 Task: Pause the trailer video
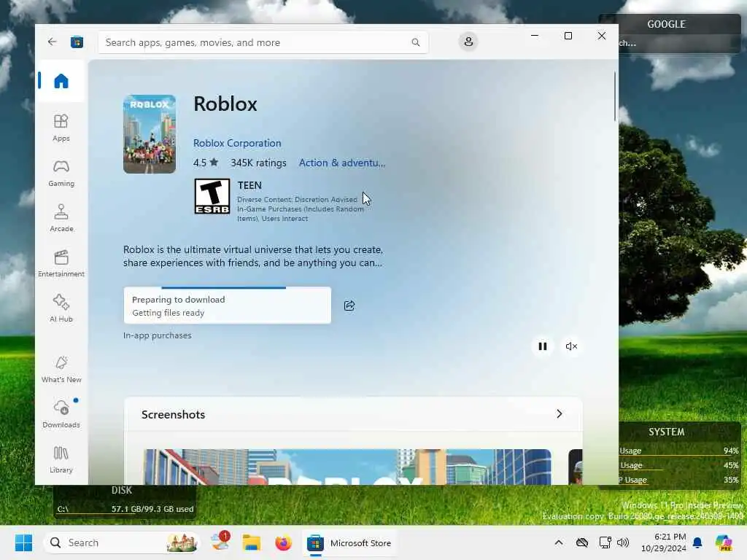pyautogui.click(x=542, y=346)
